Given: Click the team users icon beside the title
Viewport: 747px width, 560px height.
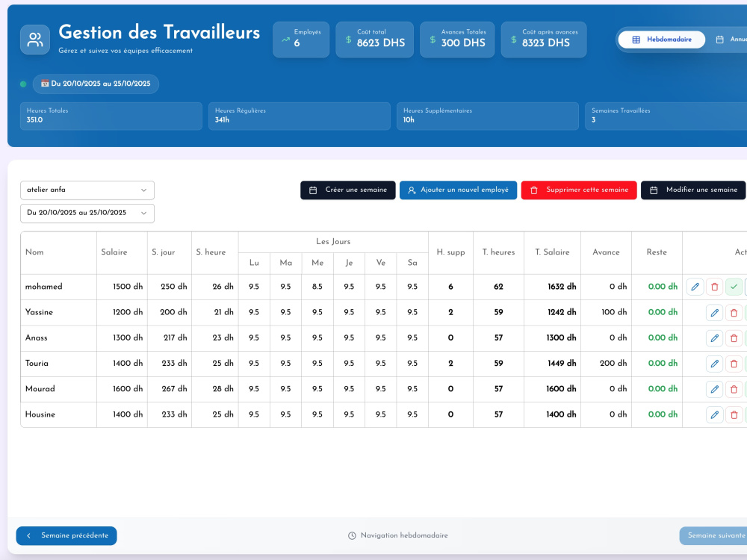Looking at the screenshot, I should [35, 40].
